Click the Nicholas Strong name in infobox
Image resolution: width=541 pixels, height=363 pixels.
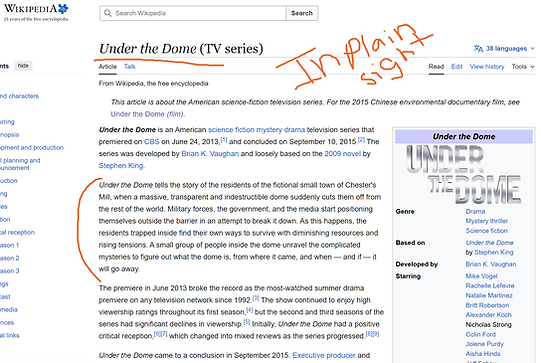click(489, 325)
